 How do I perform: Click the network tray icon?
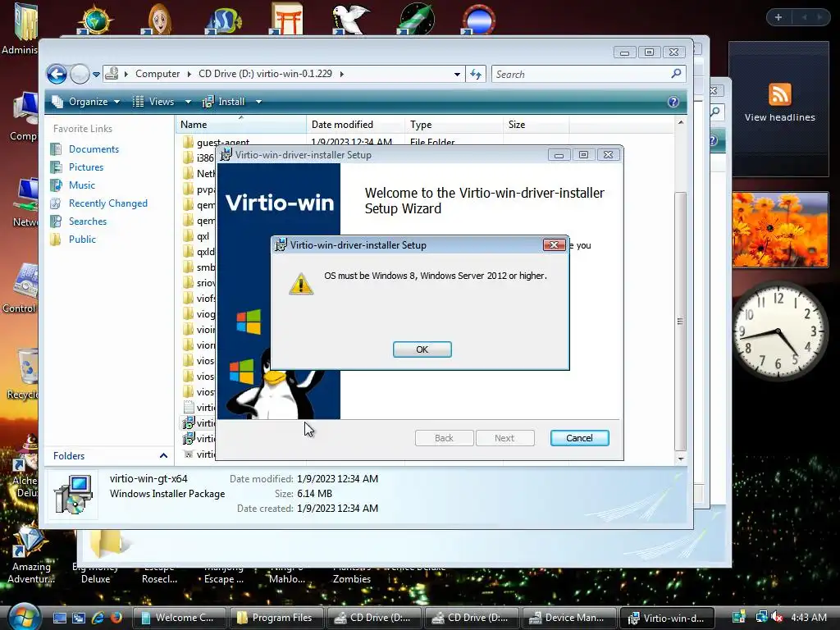[x=761, y=618]
